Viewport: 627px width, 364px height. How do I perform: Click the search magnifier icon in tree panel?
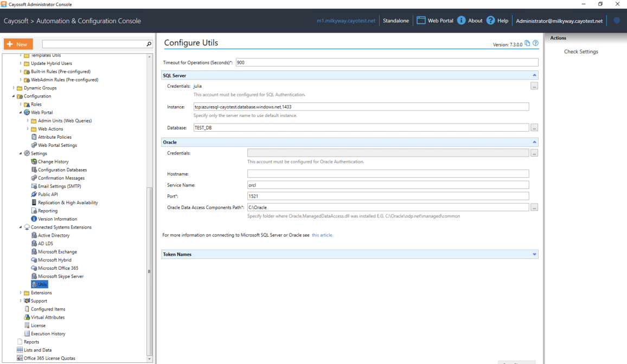tap(149, 44)
